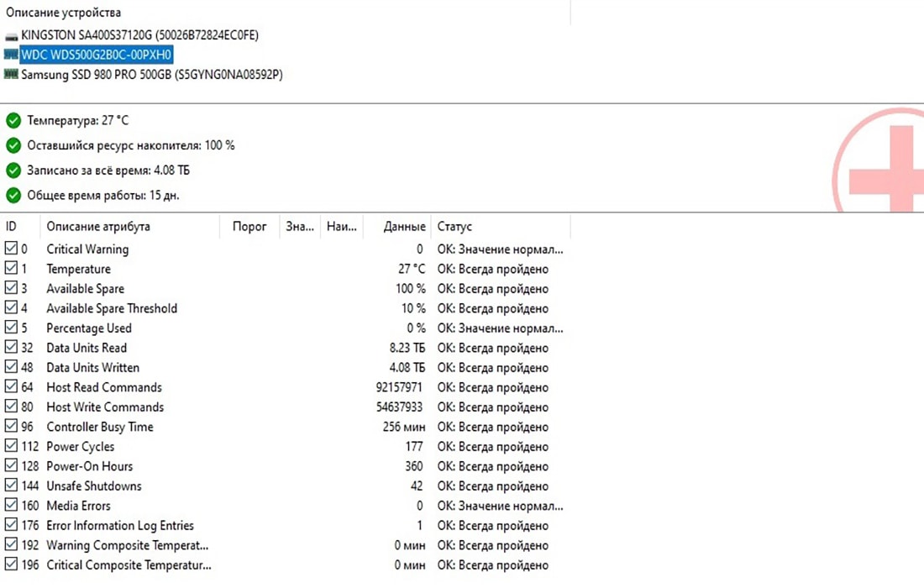Viewport: 924px width, 588px height.
Task: Click the Данные column header
Action: 404,227
